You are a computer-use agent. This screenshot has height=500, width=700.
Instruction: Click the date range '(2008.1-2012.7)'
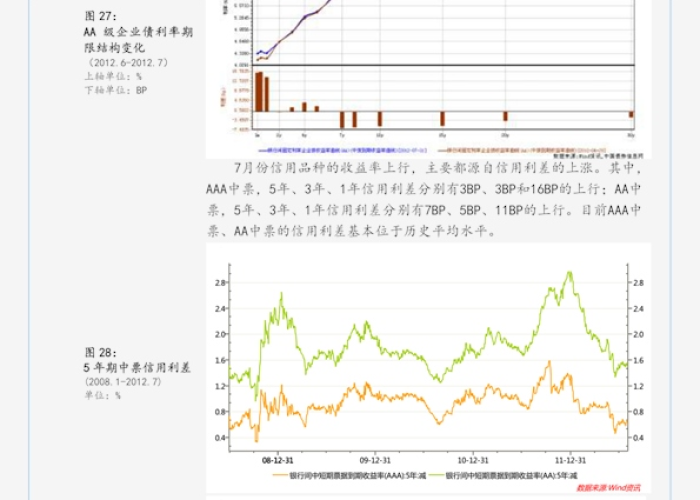pyautogui.click(x=123, y=382)
